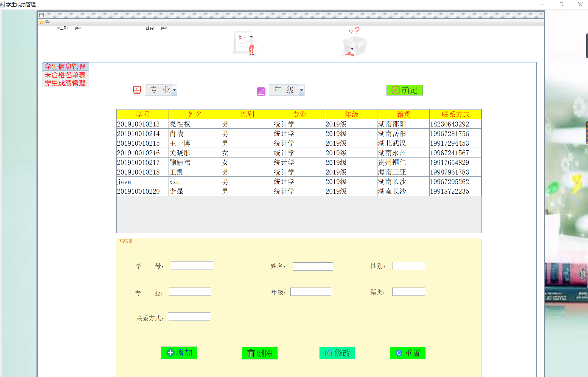Click the purple edit icon beside 年级 dropdown

(261, 91)
